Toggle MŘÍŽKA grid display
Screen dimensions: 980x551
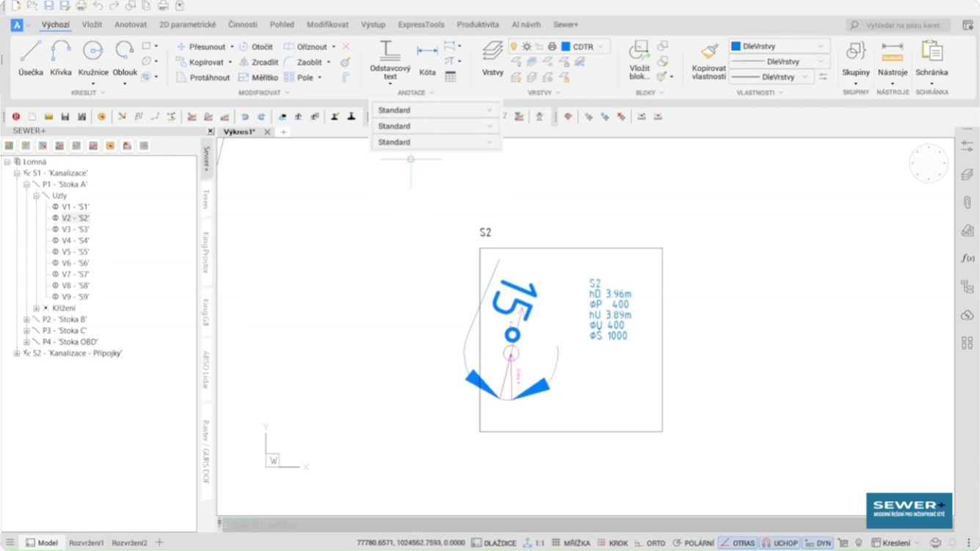tap(570, 543)
